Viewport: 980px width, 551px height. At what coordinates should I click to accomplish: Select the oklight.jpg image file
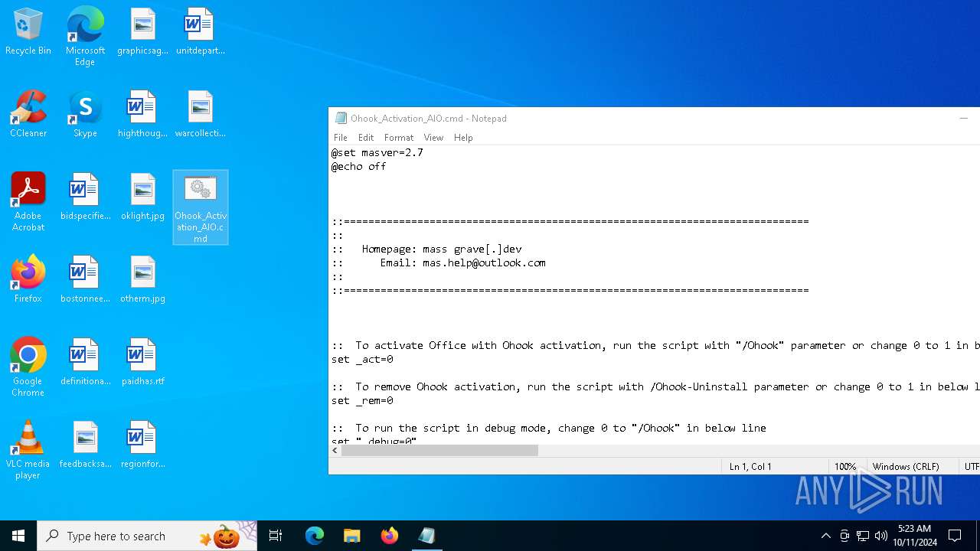tap(142, 197)
